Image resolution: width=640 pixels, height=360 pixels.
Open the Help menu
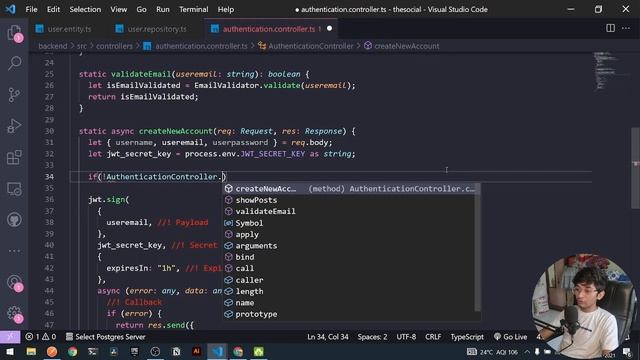[x=225, y=9]
